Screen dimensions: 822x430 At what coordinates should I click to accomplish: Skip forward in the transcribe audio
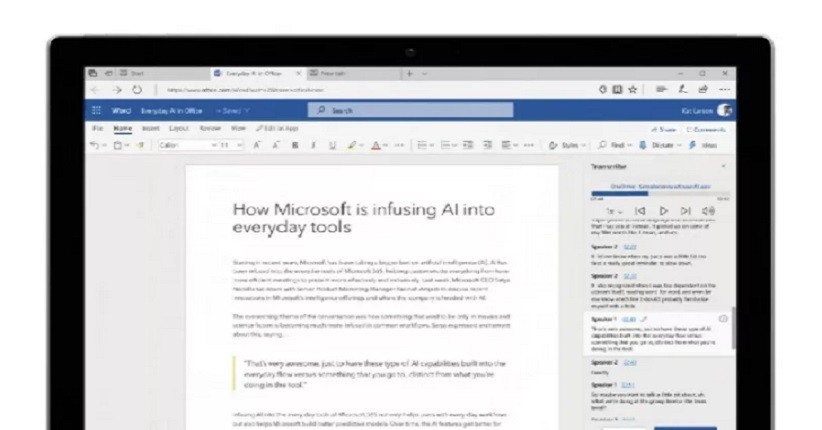[x=686, y=211]
